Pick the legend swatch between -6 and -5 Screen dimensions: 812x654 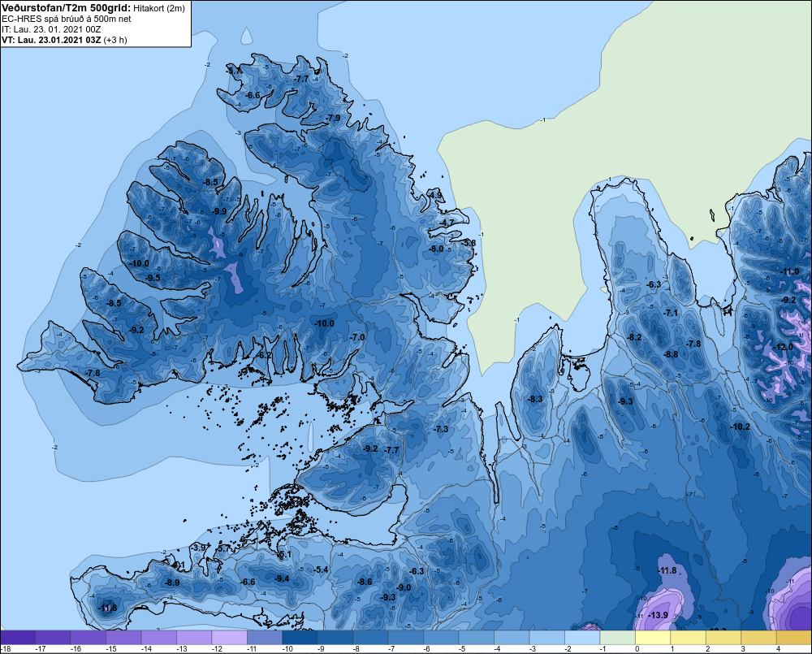coord(441,638)
